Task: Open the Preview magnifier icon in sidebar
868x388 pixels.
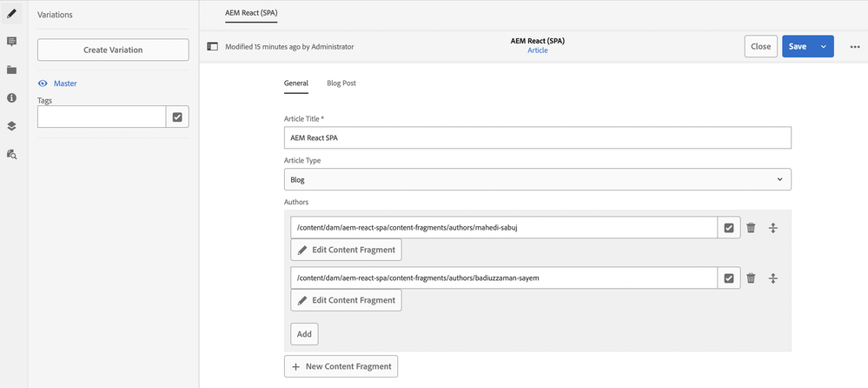Action: coord(11,154)
